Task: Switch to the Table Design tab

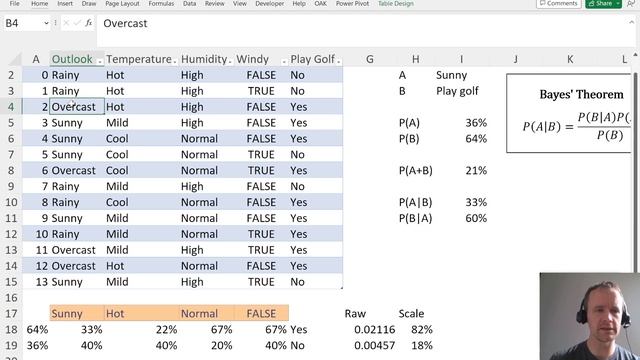Action: pyautogui.click(x=396, y=3)
